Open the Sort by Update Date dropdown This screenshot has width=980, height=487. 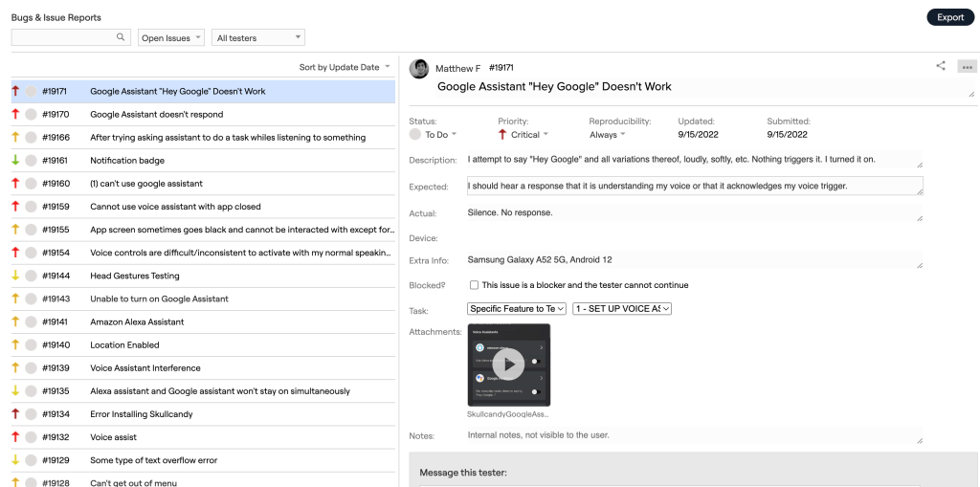345,67
